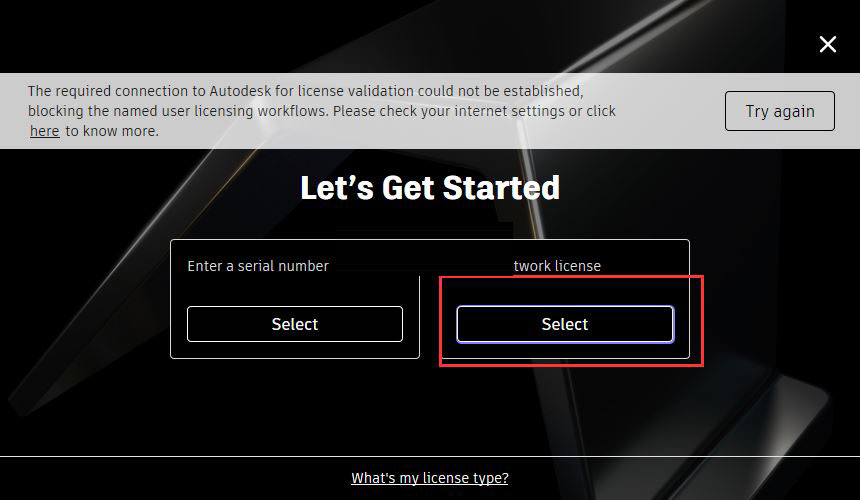Follow 'here' to know more link
This screenshot has width=860, height=500.
44,131
